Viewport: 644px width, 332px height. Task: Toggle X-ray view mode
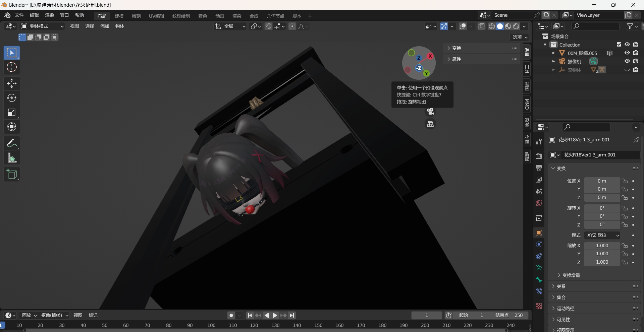click(x=481, y=26)
